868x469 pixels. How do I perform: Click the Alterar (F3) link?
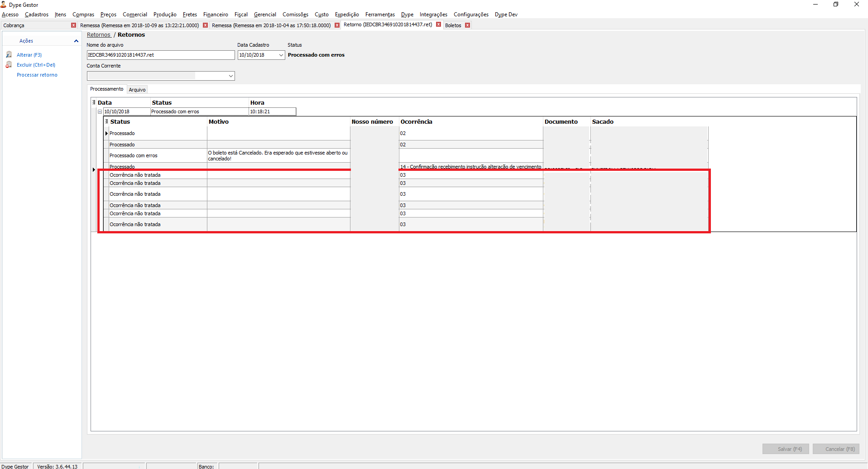click(x=29, y=55)
